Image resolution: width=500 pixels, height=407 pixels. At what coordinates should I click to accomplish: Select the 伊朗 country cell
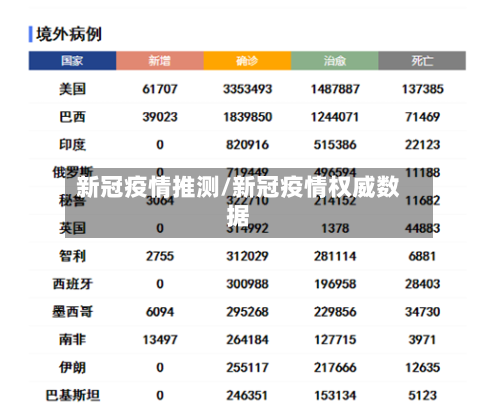[72, 367]
